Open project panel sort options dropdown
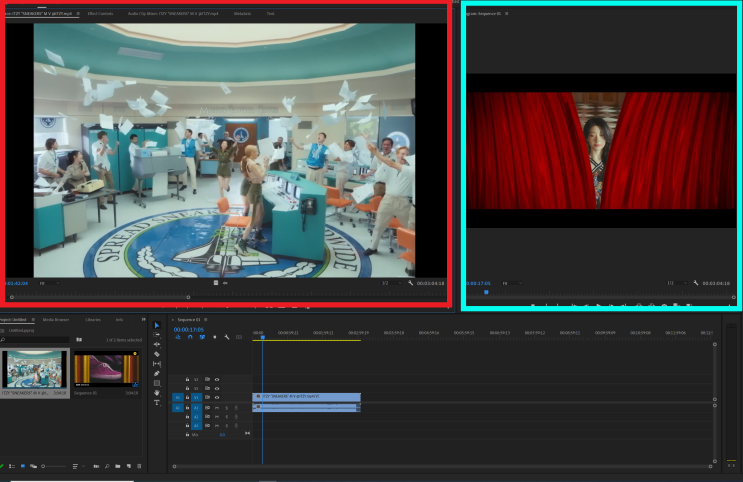Screen dimensions: 743x482 tap(78, 466)
